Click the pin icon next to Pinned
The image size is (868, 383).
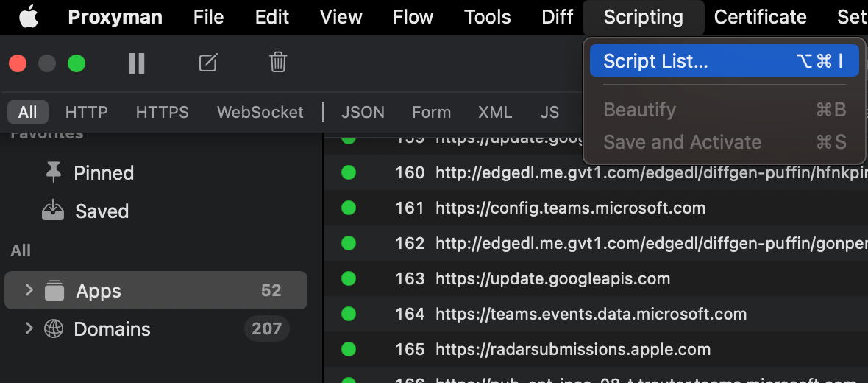pos(53,173)
